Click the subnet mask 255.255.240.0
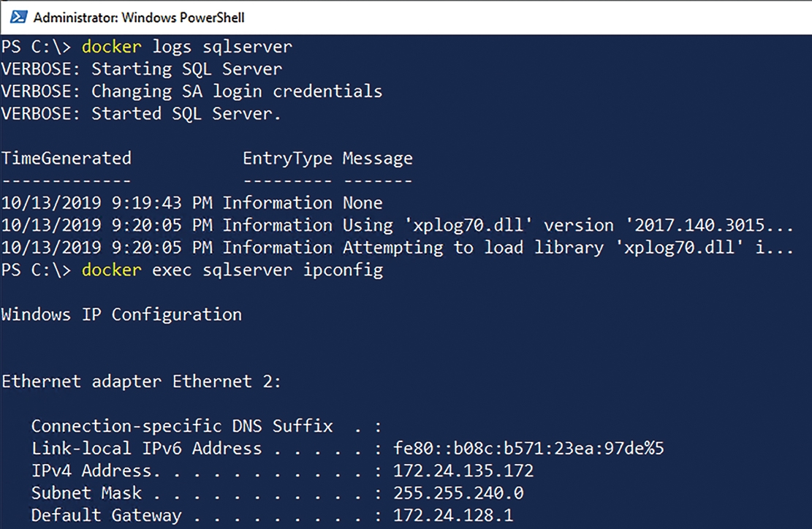This screenshot has width=812, height=529. coord(458,493)
